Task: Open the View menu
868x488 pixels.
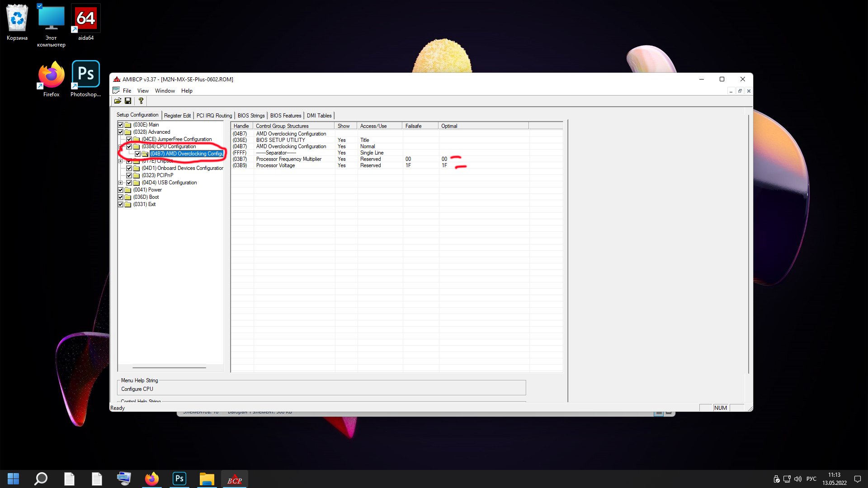Action: [x=143, y=91]
